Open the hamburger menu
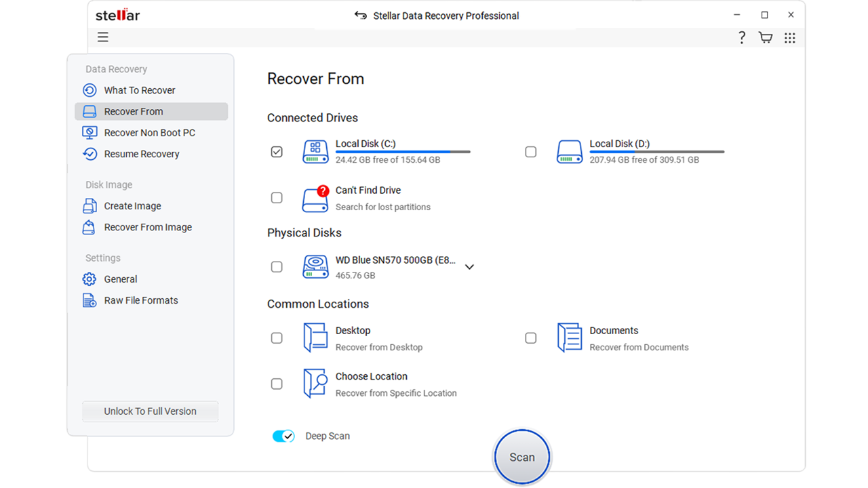Image resolution: width=868 pixels, height=488 pixels. click(102, 37)
